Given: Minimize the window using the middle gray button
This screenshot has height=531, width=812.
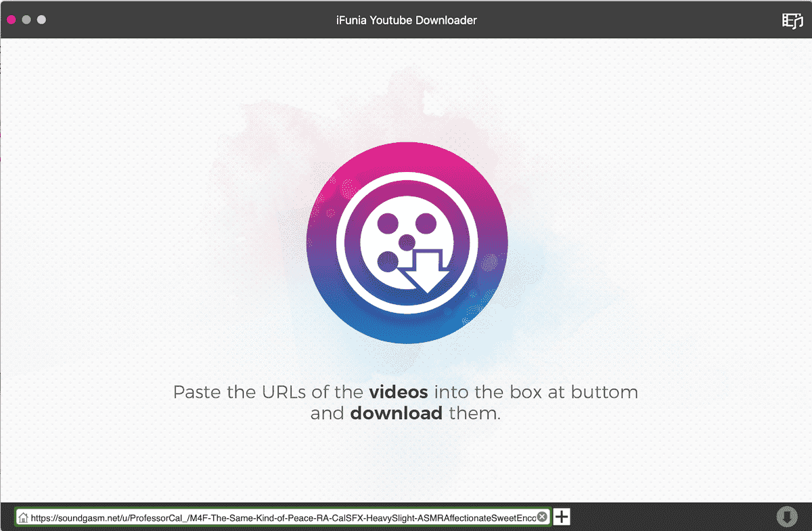Looking at the screenshot, I should point(26,20).
